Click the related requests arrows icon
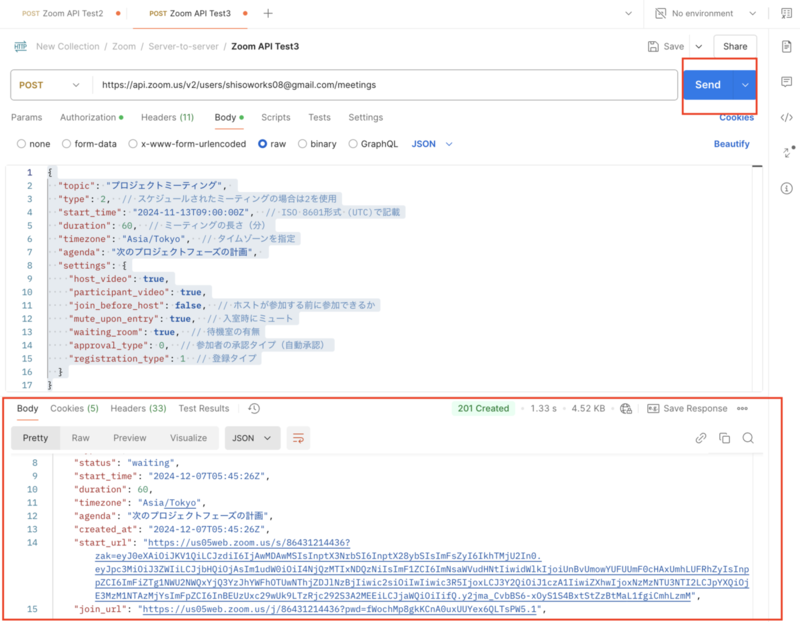Image resolution: width=800 pixels, height=622 pixels. coord(788,152)
